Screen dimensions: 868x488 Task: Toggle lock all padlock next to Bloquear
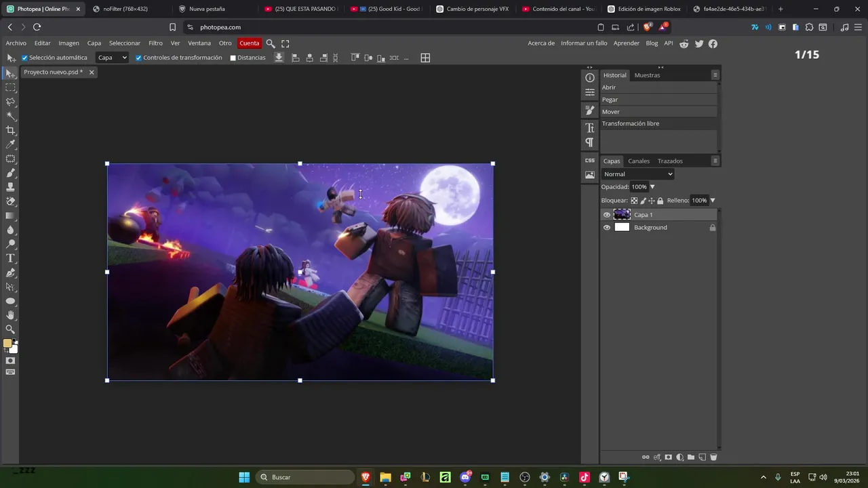[x=660, y=201]
